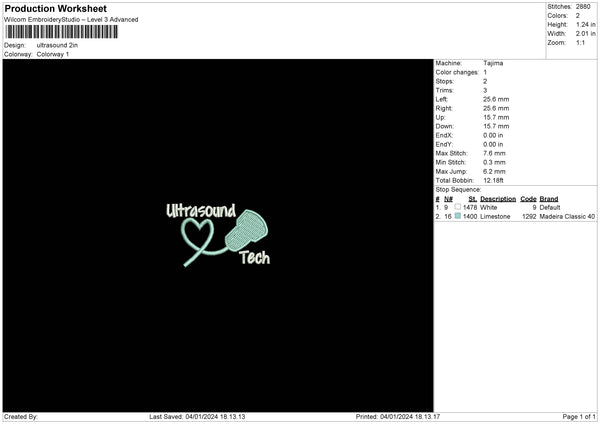Viewport: 600px width, 424px height.
Task: Click the design name 'ultrasound 2in'
Action: click(x=57, y=45)
